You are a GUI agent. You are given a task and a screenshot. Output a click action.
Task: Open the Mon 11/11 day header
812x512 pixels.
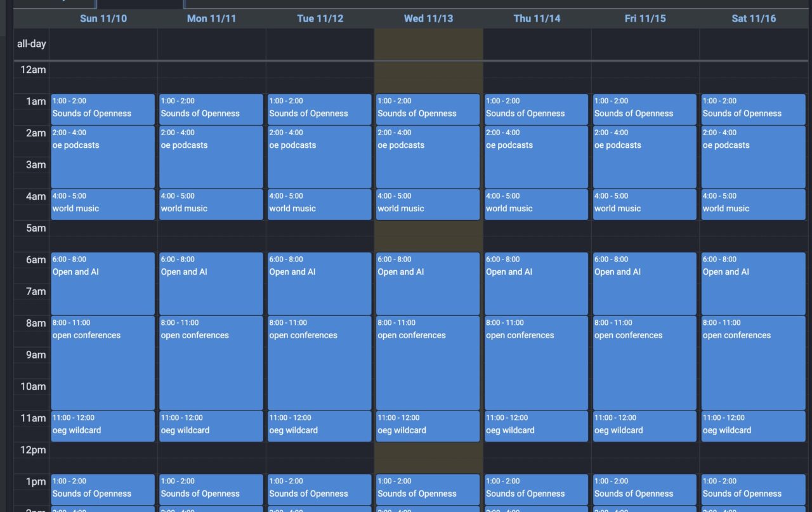[x=211, y=18]
